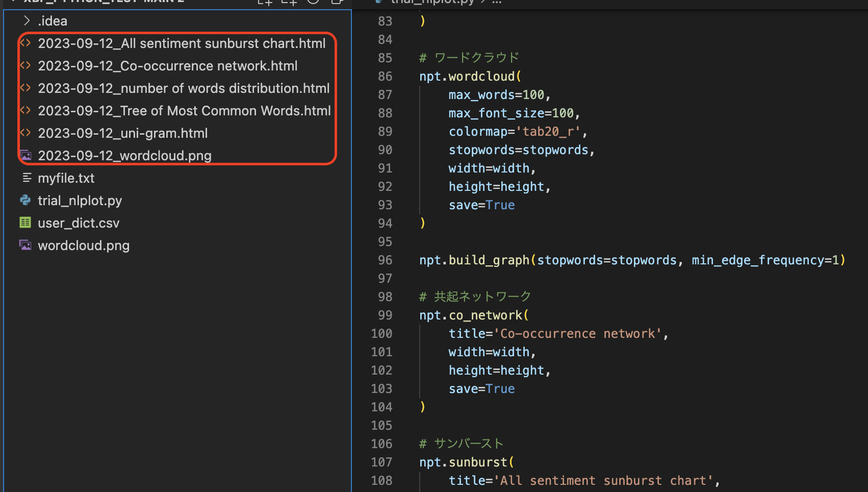Open 2023-09-12_uni-gram.html in the explorer
This screenshot has height=492, width=868.
pyautogui.click(x=123, y=133)
